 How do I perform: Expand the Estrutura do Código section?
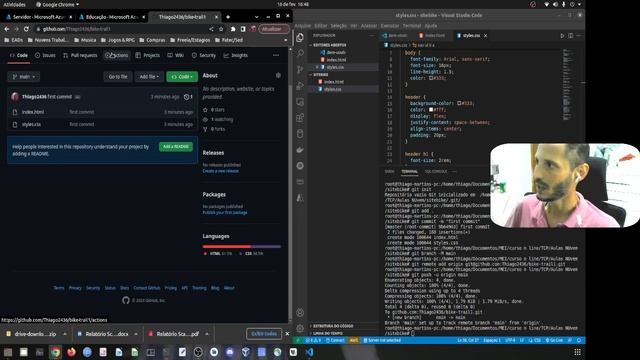point(333,326)
